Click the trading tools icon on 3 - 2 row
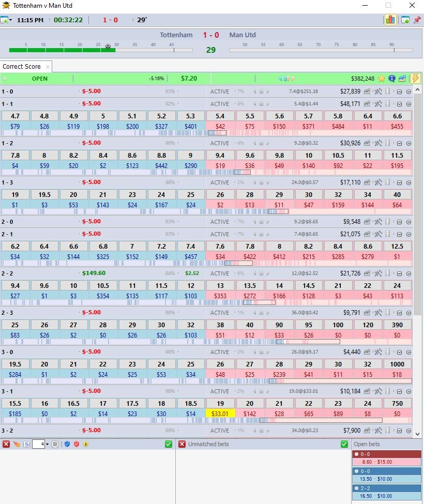The width and height of the screenshot is (424, 504). [378, 431]
